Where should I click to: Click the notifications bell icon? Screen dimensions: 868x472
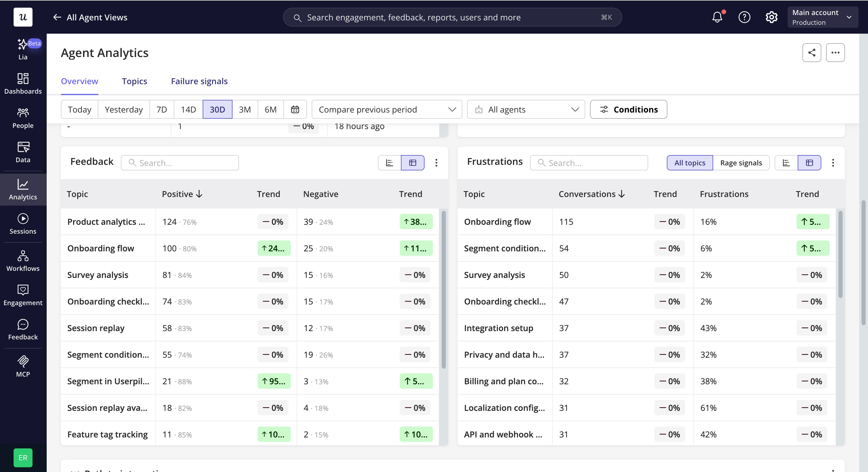point(717,17)
